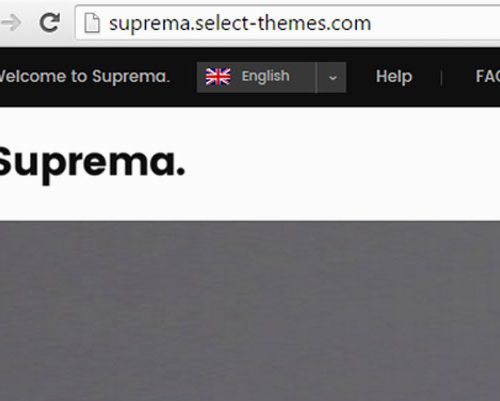Click the UK flag icon
This screenshot has height=401, width=500.
tap(218, 76)
